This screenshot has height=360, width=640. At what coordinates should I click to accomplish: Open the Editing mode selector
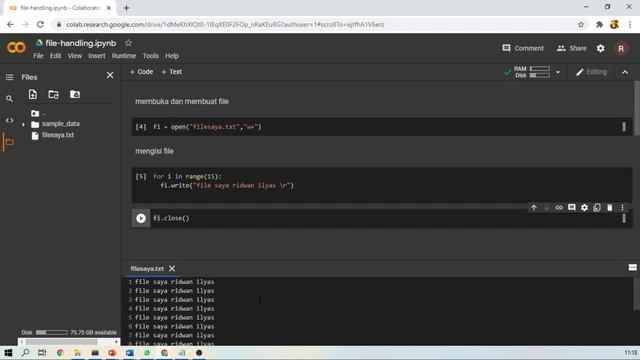pos(591,72)
